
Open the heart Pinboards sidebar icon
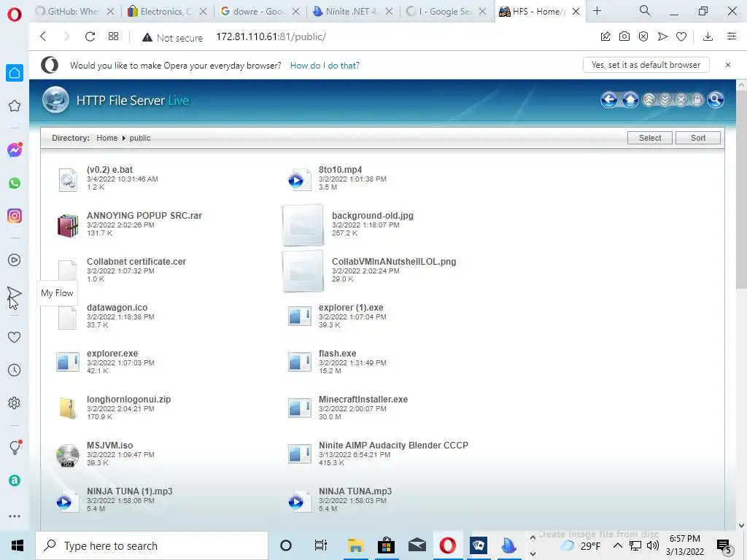pos(15,337)
